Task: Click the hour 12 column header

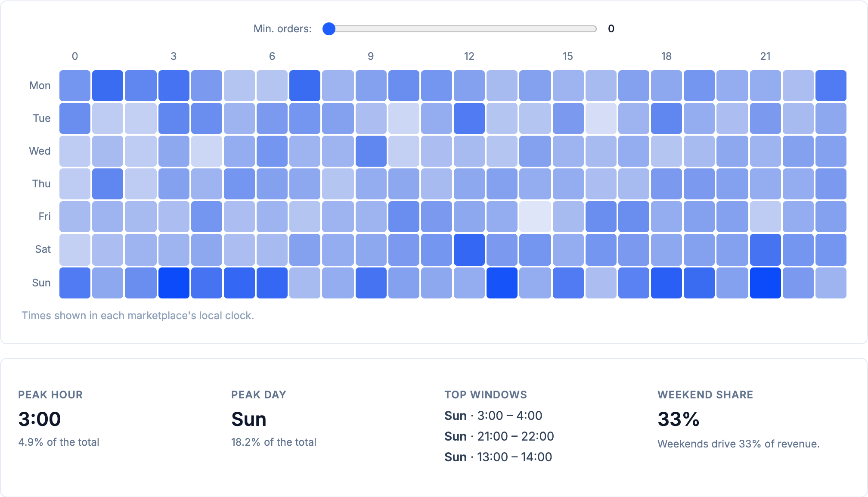Action: [x=469, y=56]
